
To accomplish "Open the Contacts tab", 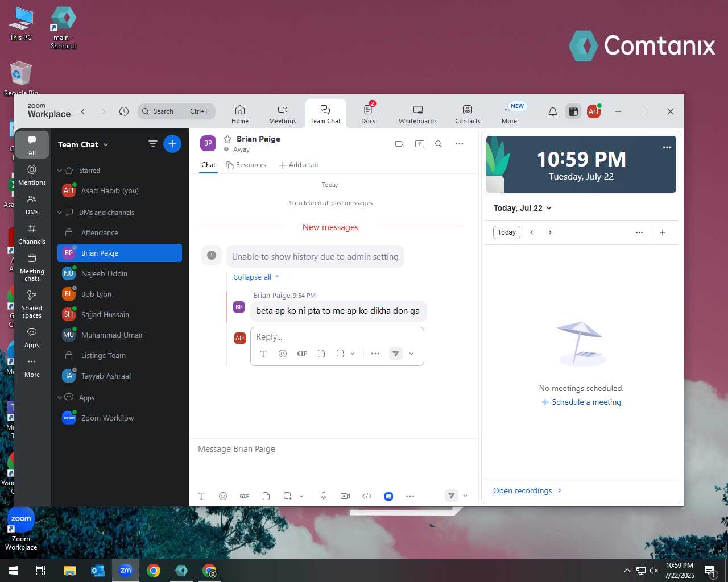I will (x=468, y=114).
